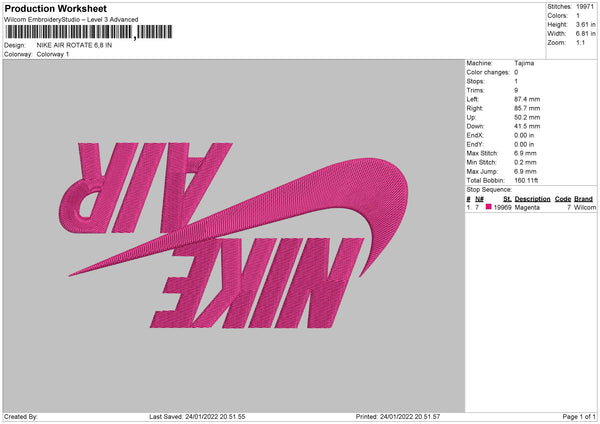
Task: Click the Trims value 9
Action: (x=516, y=90)
